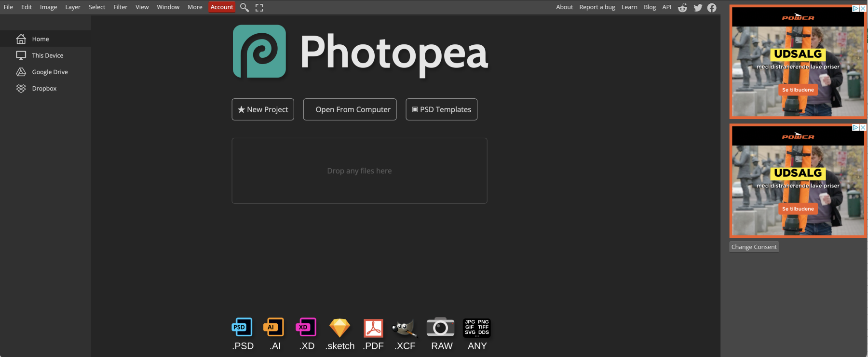Click Se tilbudene in top ad
868x357 pixels.
tap(798, 90)
